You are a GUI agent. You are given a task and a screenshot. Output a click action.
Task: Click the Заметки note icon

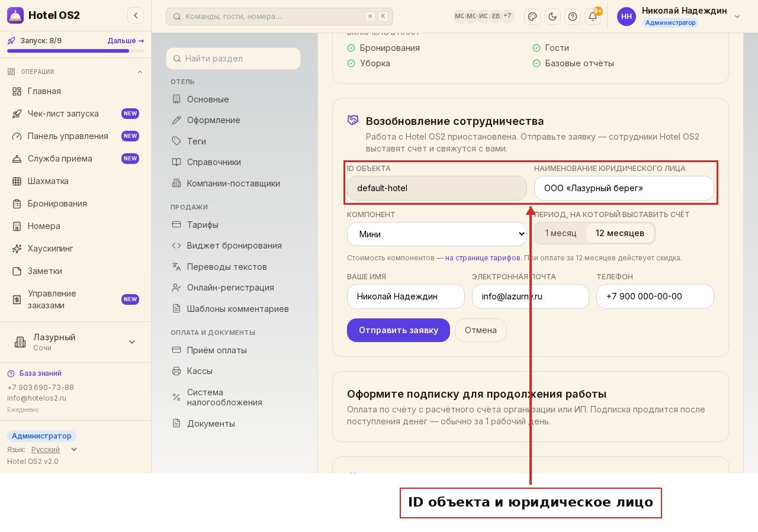coord(17,271)
